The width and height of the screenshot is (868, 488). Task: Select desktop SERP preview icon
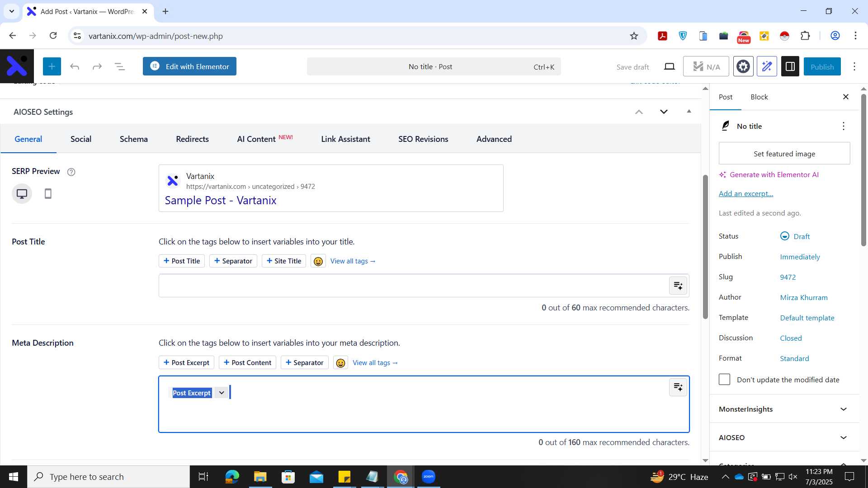coord(22,194)
